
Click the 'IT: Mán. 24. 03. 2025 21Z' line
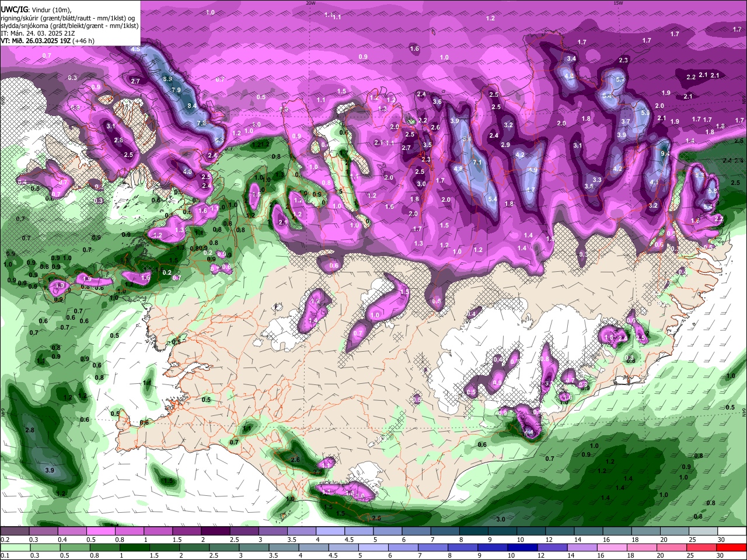pos(39,33)
